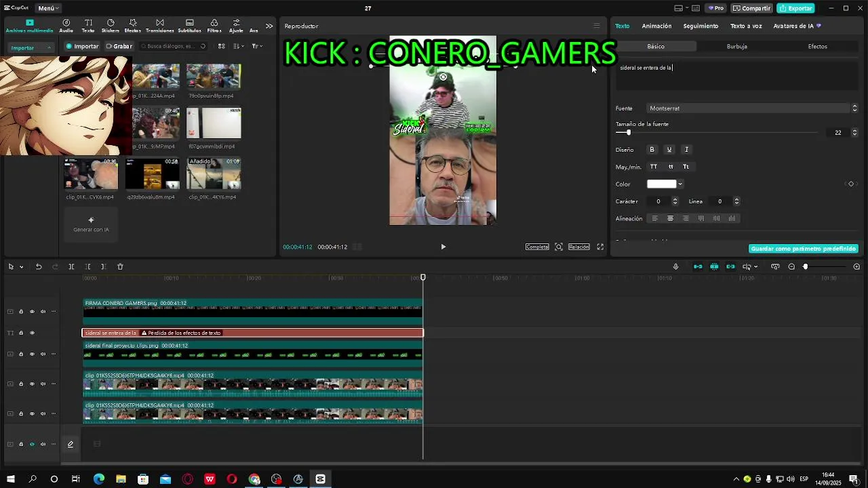Viewport: 868px width, 488px height.
Task: Open the Filtros panel
Action: pyautogui.click(x=214, y=26)
